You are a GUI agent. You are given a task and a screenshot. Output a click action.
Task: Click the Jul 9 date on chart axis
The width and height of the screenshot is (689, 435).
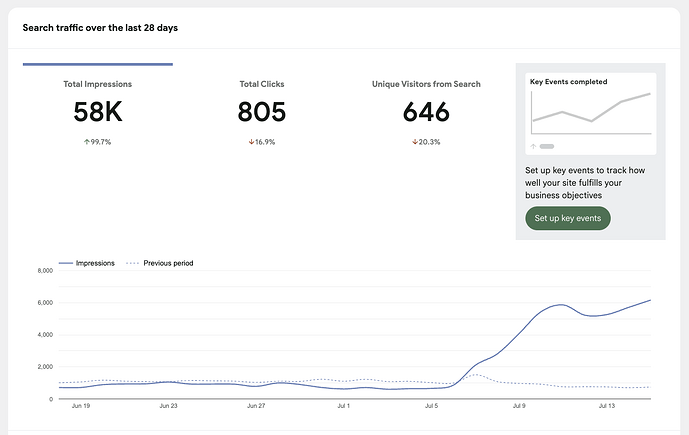click(x=519, y=408)
